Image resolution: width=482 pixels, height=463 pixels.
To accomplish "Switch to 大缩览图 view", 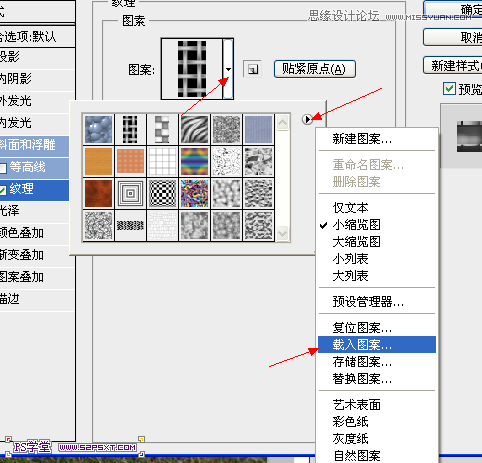I will (x=377, y=242).
